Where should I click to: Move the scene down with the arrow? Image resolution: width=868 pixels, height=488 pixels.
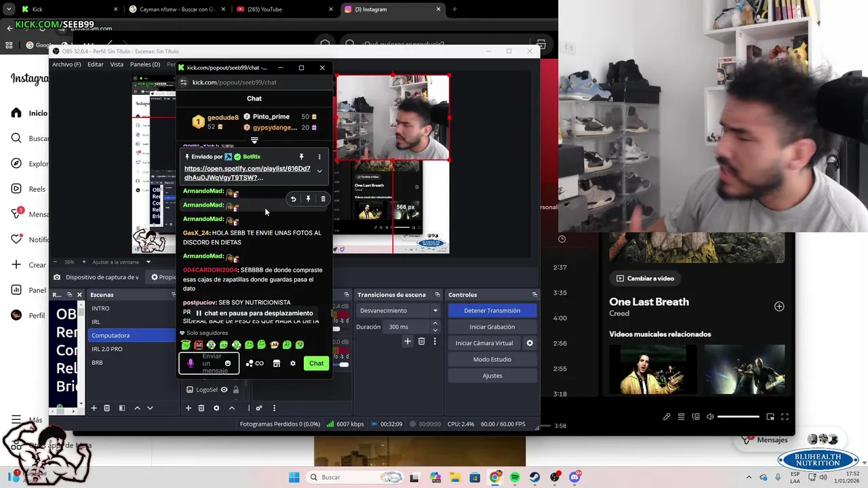pos(150,408)
